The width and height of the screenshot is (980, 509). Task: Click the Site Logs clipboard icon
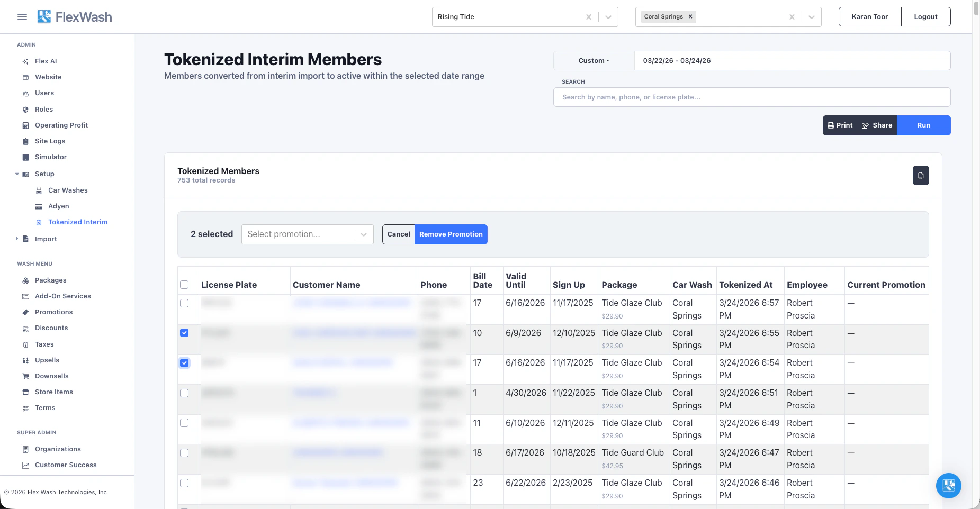click(x=25, y=141)
